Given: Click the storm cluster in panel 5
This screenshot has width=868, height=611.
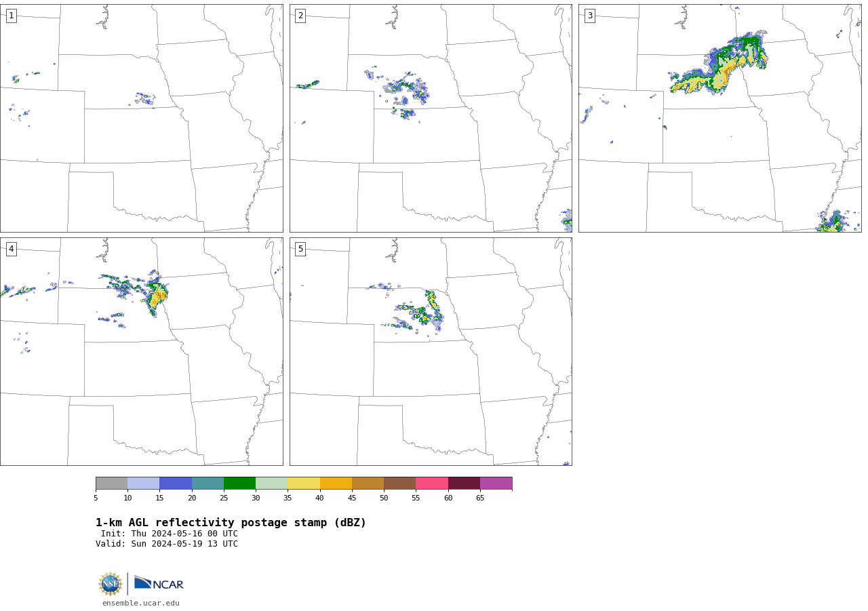Looking at the screenshot, I should (x=420, y=312).
